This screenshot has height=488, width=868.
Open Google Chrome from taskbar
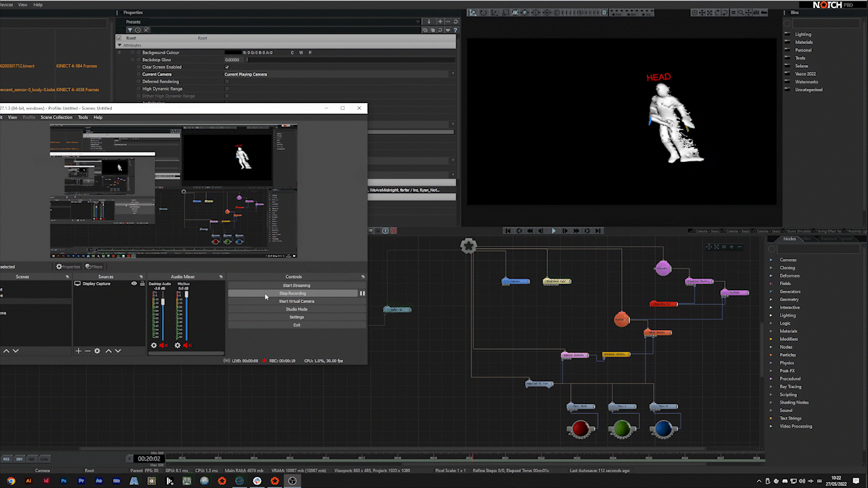click(x=11, y=481)
